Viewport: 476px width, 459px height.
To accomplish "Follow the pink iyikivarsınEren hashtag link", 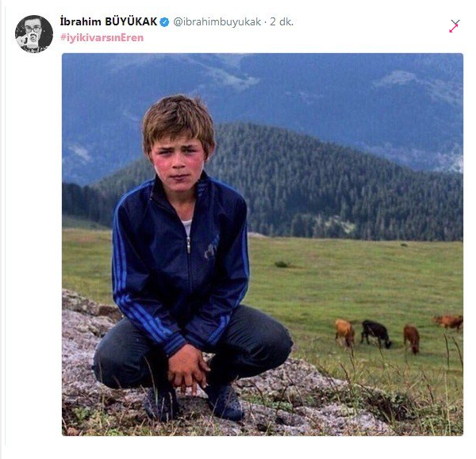I will pyautogui.click(x=102, y=38).
